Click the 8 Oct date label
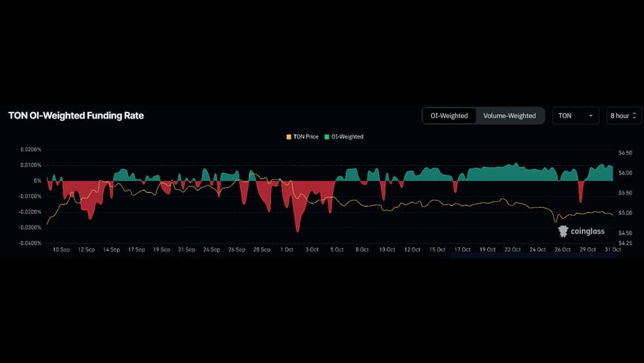This screenshot has height=363, width=644. tap(362, 250)
